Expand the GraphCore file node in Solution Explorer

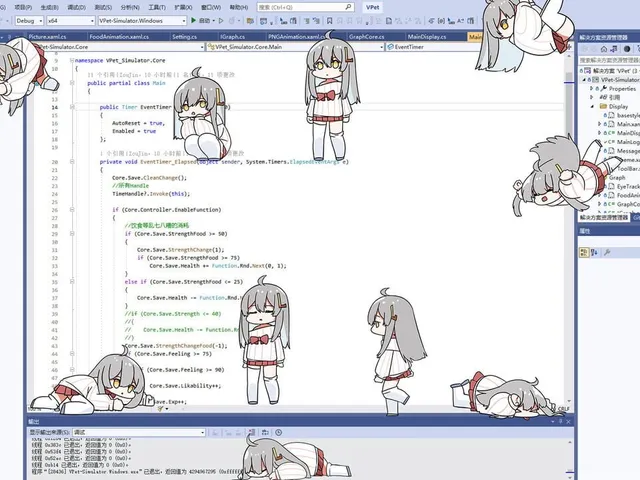point(599,204)
